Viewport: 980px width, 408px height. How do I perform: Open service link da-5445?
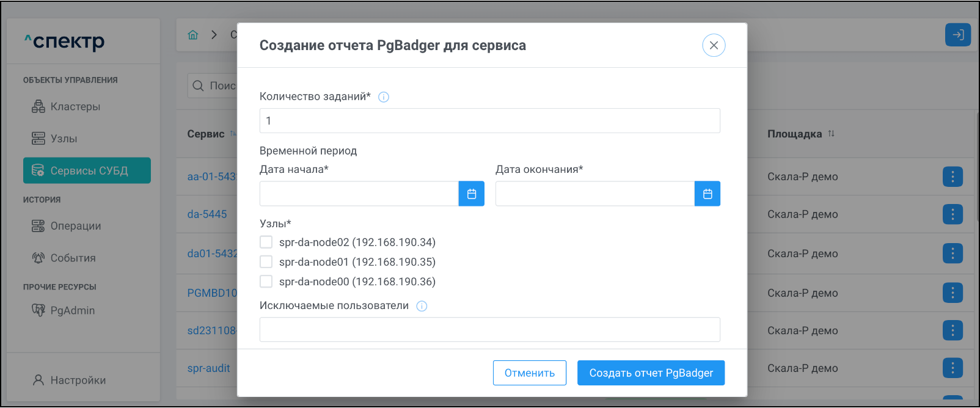[207, 214]
